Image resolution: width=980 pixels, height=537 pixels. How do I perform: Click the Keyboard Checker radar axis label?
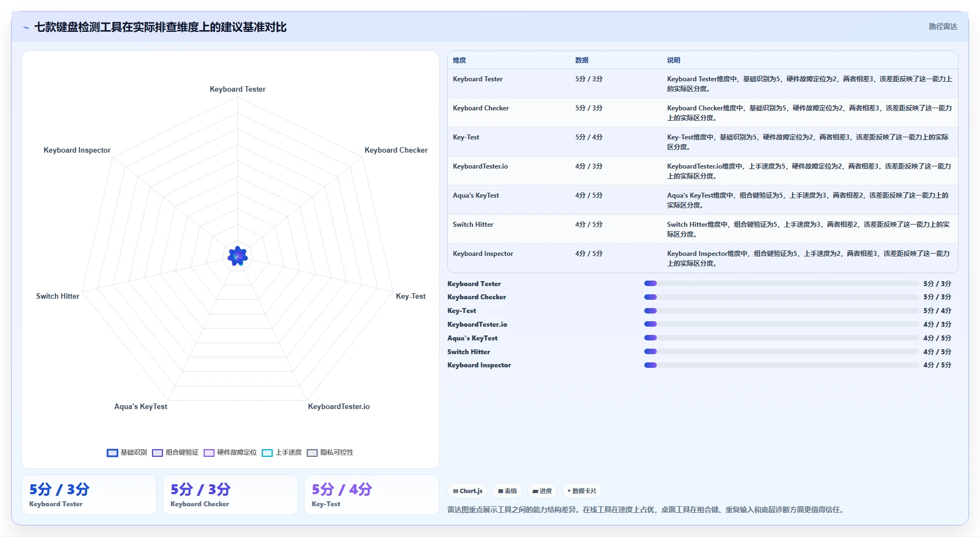(396, 150)
